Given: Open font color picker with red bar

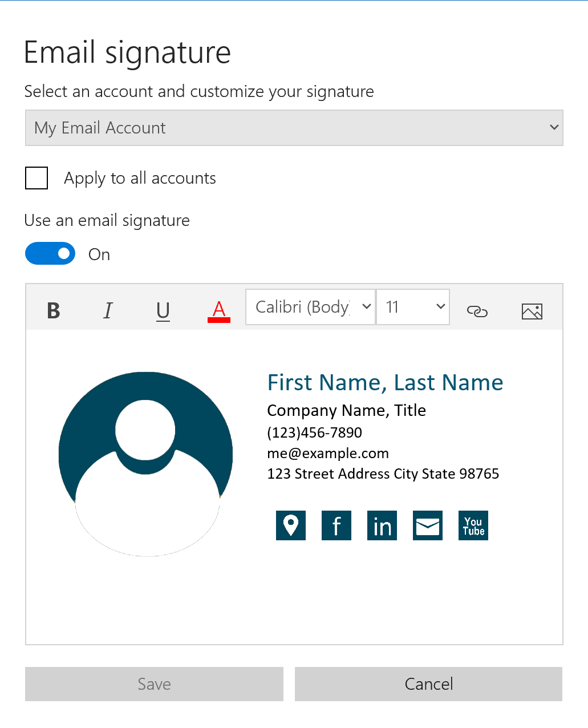Looking at the screenshot, I should pyautogui.click(x=219, y=311).
